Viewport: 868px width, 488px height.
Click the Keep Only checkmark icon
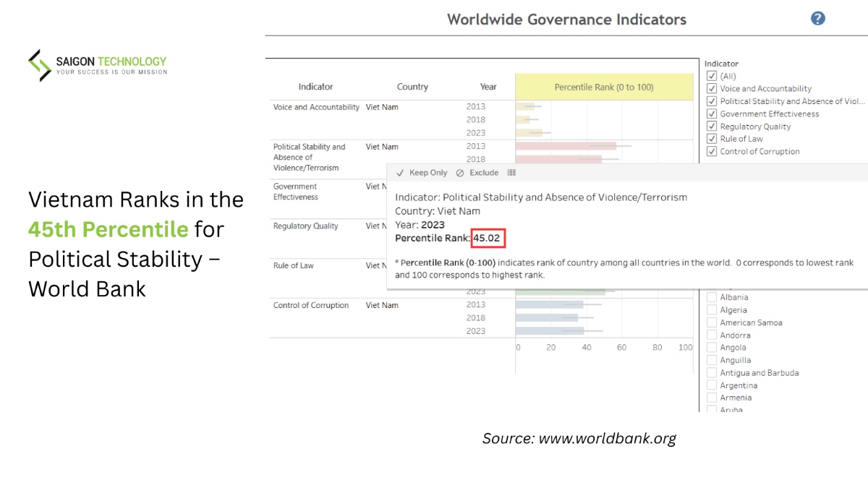click(400, 173)
